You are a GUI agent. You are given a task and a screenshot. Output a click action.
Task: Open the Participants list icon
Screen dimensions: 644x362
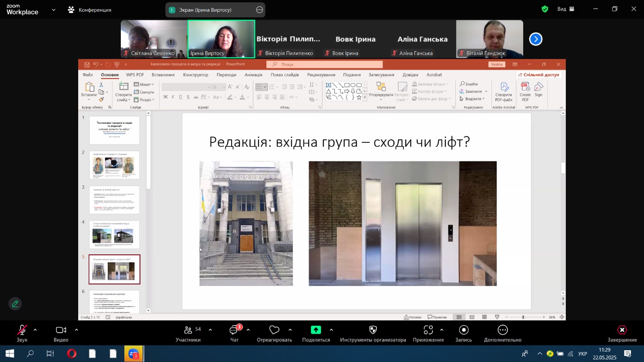pyautogui.click(x=188, y=331)
